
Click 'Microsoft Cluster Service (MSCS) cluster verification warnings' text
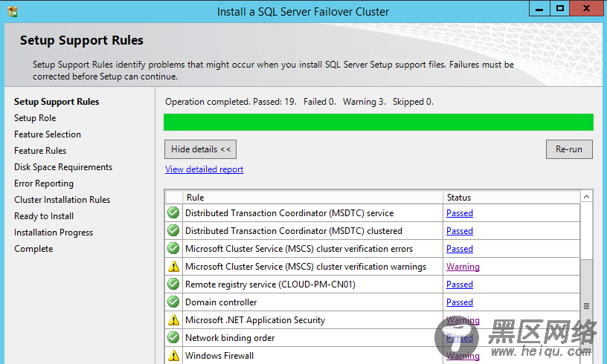point(306,266)
